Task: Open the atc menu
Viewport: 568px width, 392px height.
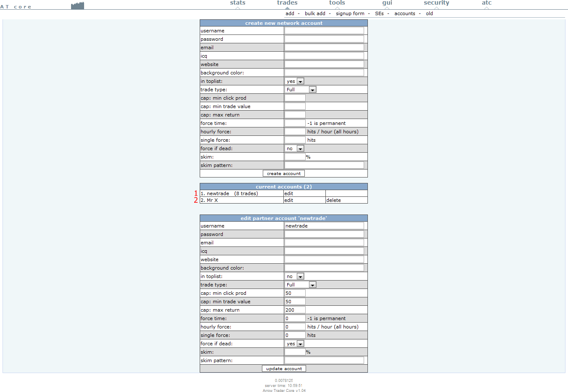Action: tap(486, 3)
